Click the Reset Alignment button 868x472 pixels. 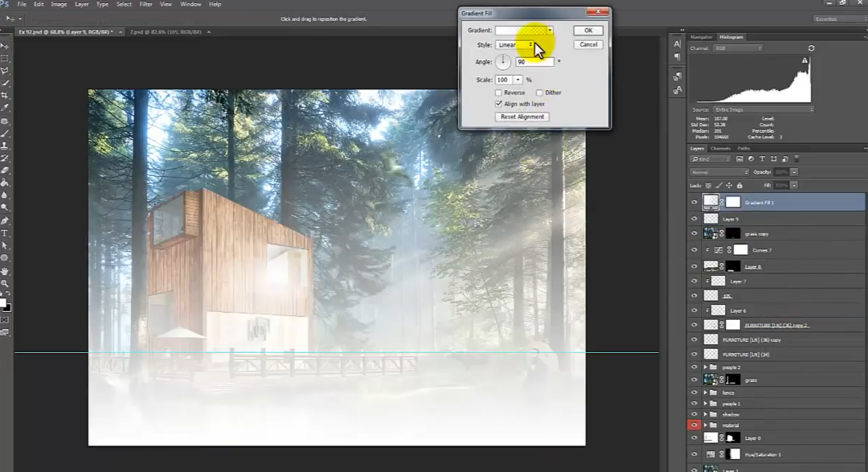(x=522, y=117)
